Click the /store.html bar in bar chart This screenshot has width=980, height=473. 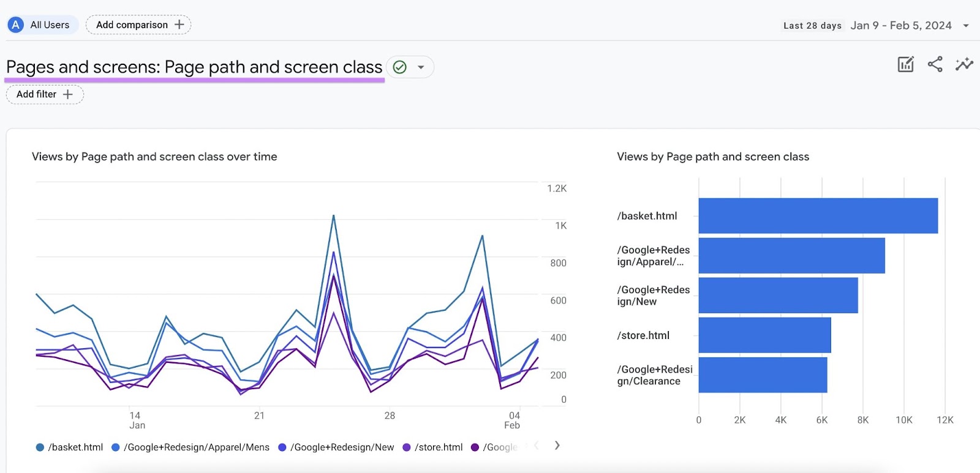point(764,335)
